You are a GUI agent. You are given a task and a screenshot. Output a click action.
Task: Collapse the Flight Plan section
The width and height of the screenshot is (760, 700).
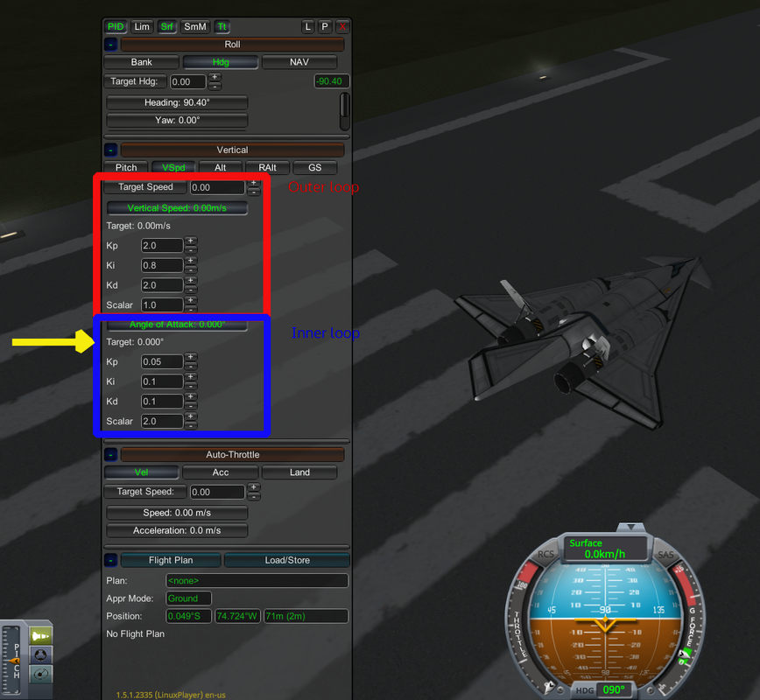pyautogui.click(x=110, y=561)
